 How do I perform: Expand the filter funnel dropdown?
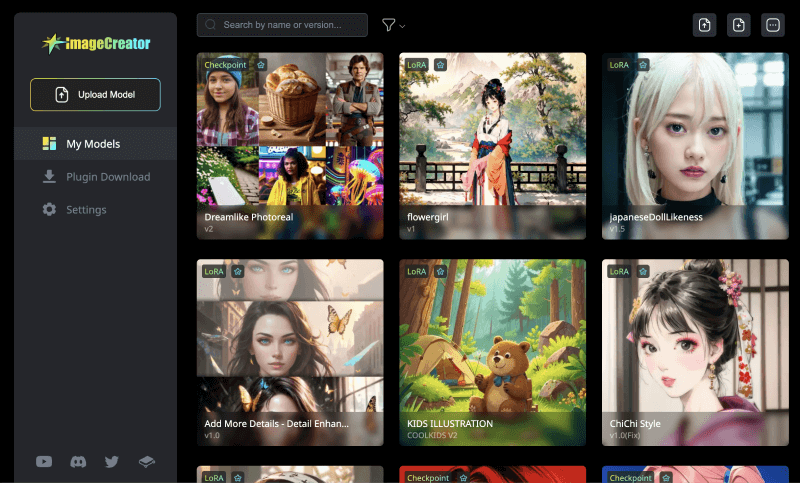(x=393, y=25)
